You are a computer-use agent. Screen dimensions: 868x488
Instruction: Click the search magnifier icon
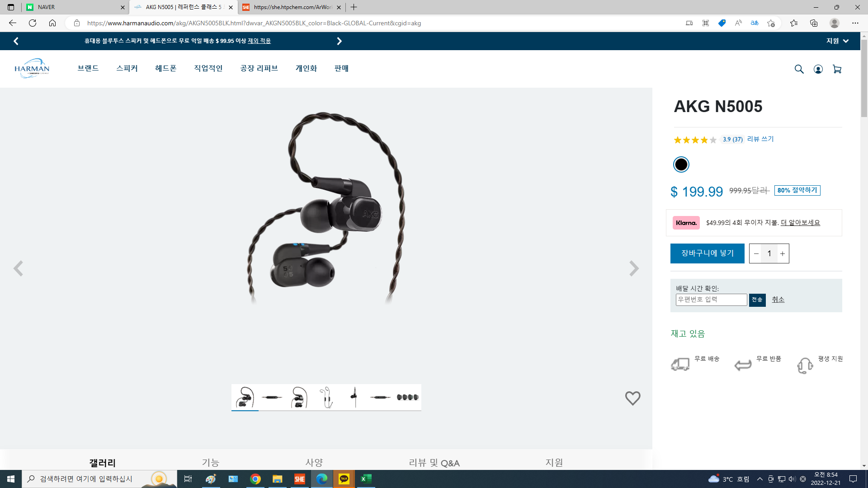[x=799, y=69]
